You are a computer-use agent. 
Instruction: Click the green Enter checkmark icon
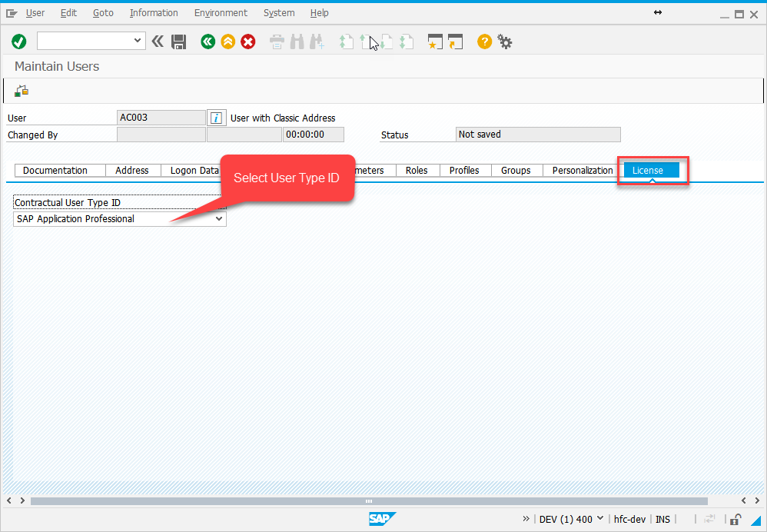[x=19, y=42]
